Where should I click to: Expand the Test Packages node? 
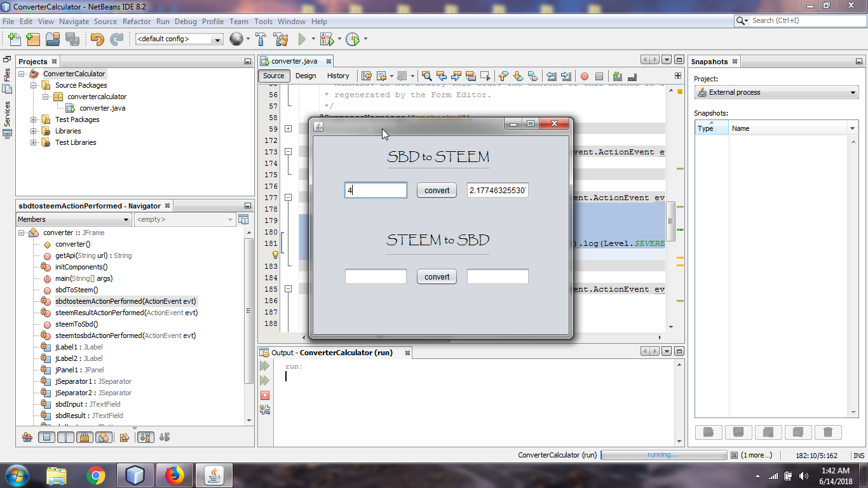coord(34,119)
